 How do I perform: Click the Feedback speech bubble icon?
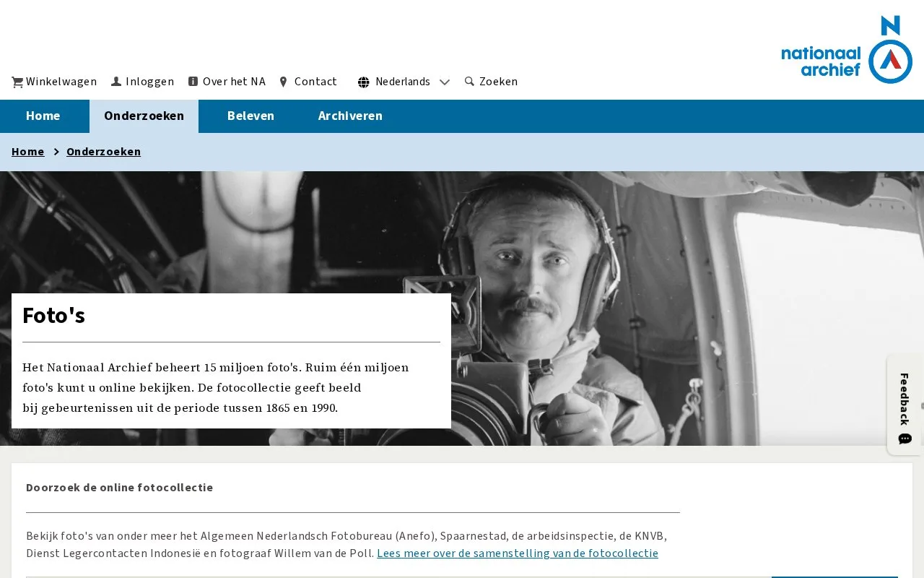coord(905,439)
